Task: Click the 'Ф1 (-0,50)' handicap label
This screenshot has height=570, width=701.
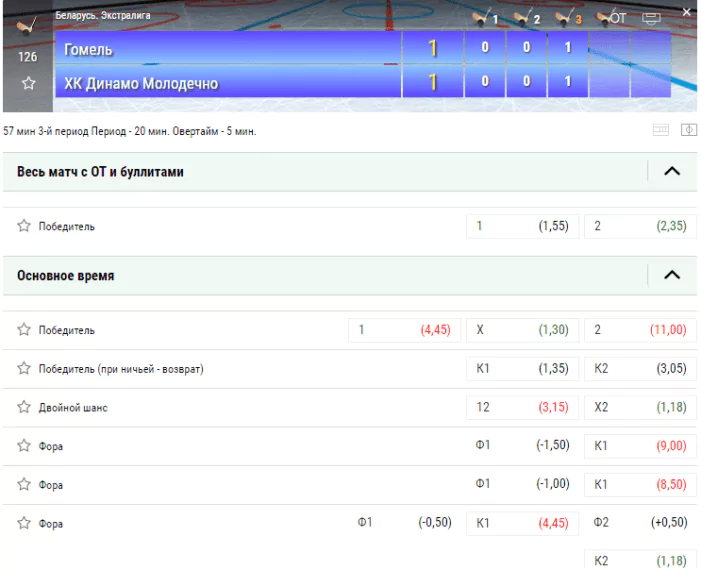Action: click(405, 522)
